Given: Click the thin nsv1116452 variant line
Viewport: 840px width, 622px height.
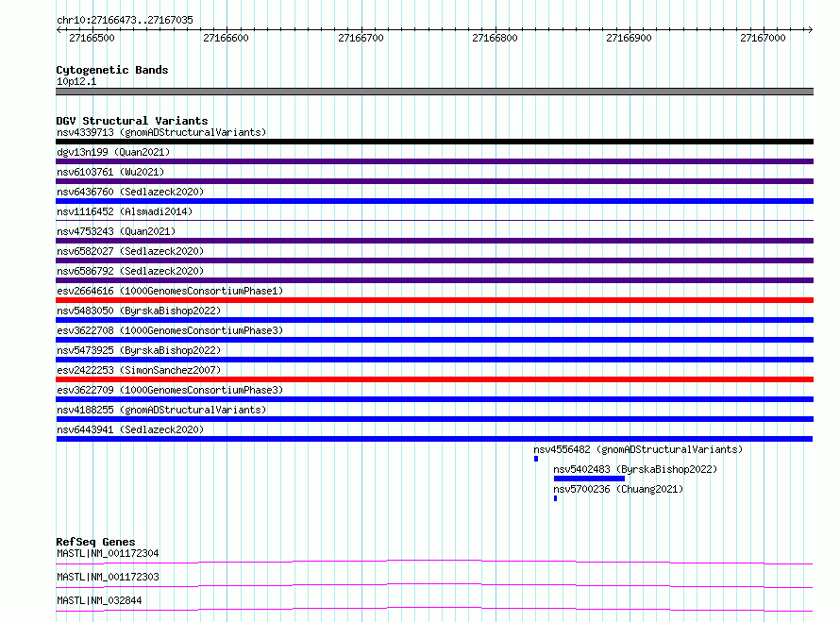Looking at the screenshot, I should coord(434,221).
